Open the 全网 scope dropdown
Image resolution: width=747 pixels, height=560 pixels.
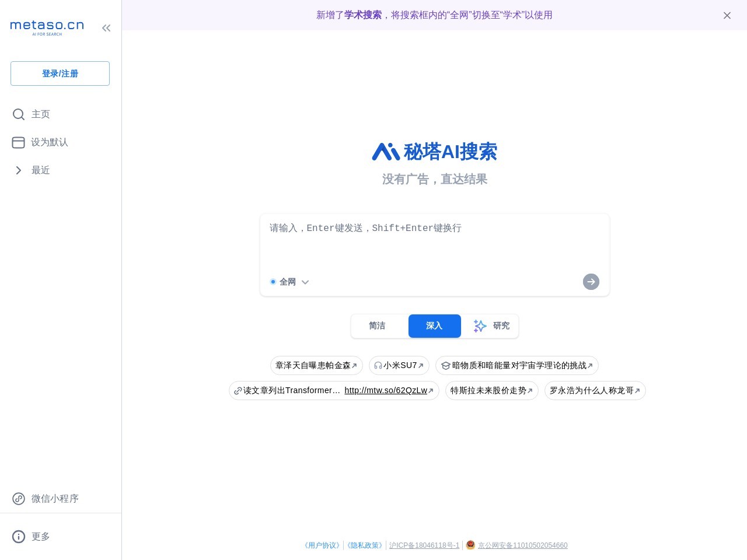coord(289,282)
